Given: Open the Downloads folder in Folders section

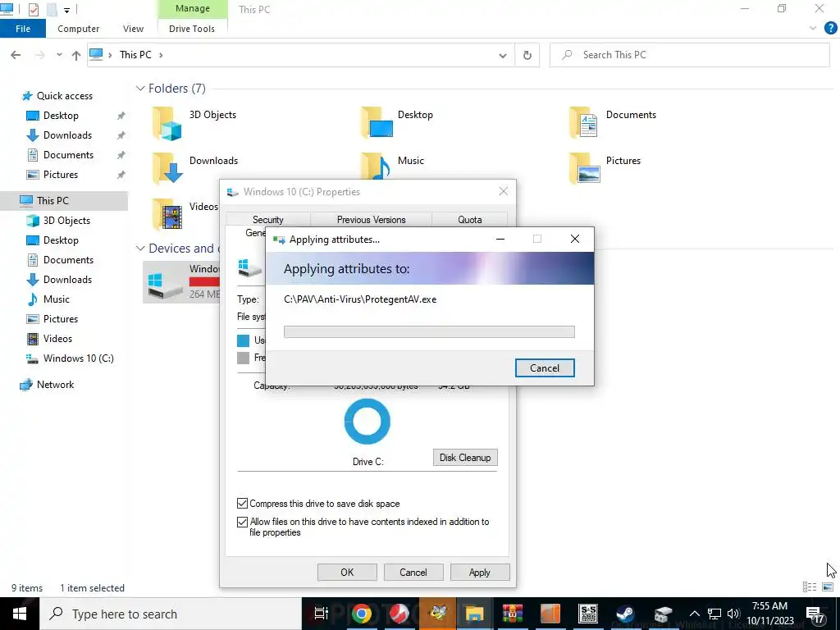Looking at the screenshot, I should pos(167,167).
